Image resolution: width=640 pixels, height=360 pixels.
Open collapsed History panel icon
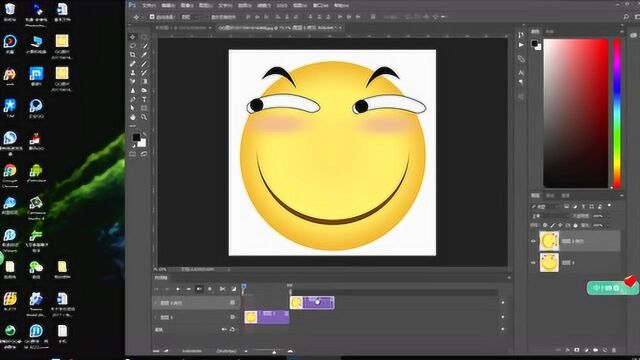click(x=521, y=35)
